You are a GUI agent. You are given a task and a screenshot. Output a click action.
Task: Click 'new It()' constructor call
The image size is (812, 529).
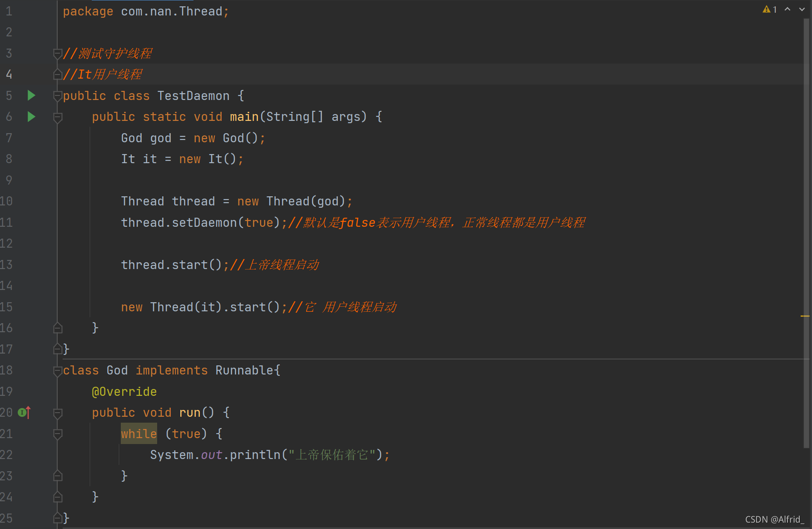coord(208,159)
